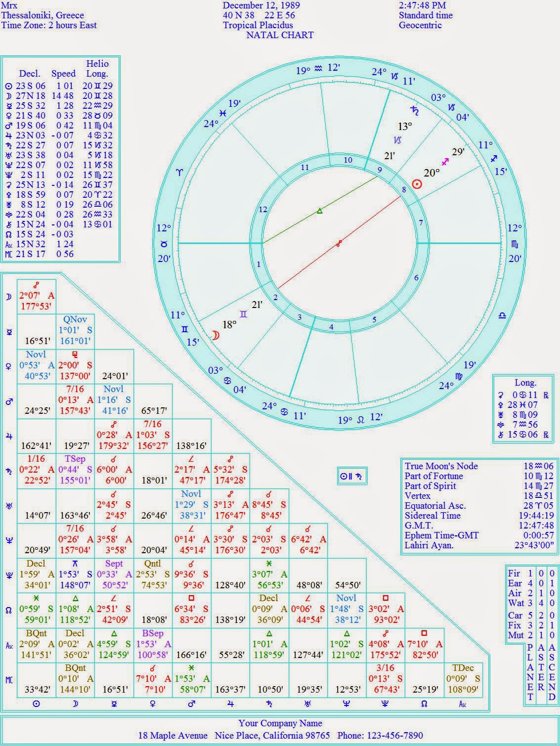Click the MC row label in aspect grid
This screenshot has height=746, width=560.
point(9,680)
